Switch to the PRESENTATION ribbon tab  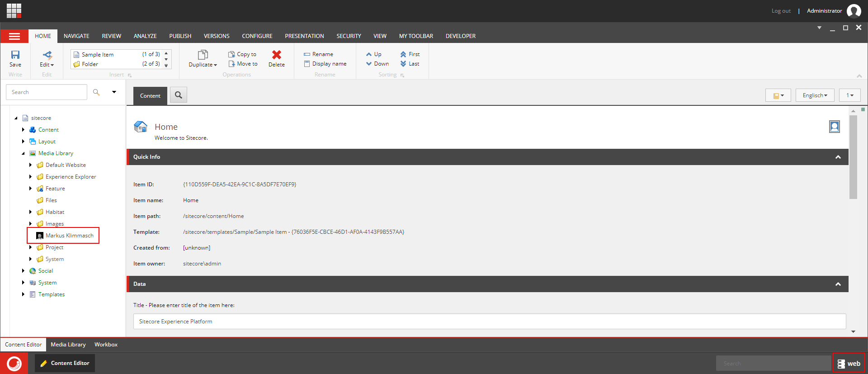[x=304, y=36]
